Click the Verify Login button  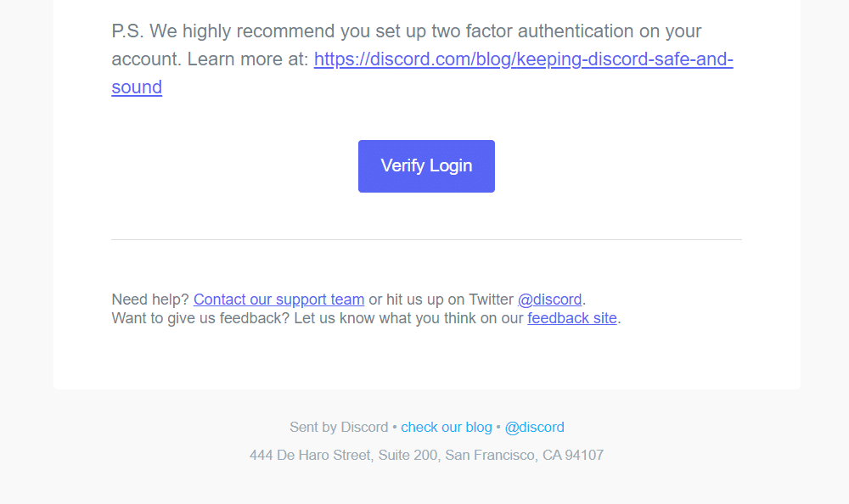pyautogui.click(x=426, y=165)
